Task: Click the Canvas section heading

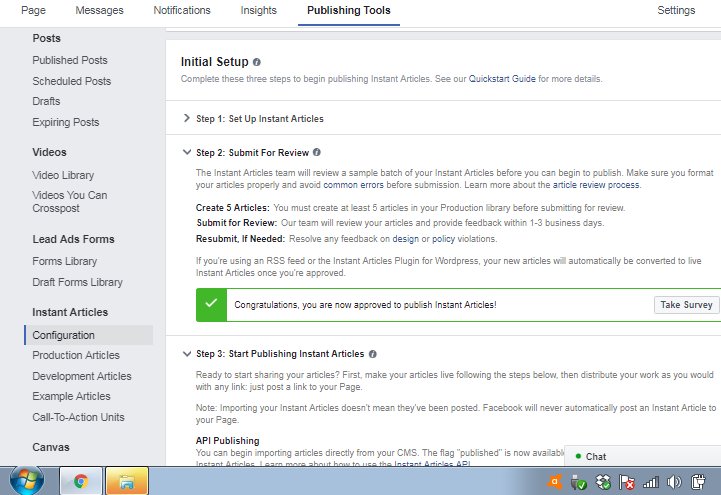Action: pyautogui.click(x=51, y=447)
